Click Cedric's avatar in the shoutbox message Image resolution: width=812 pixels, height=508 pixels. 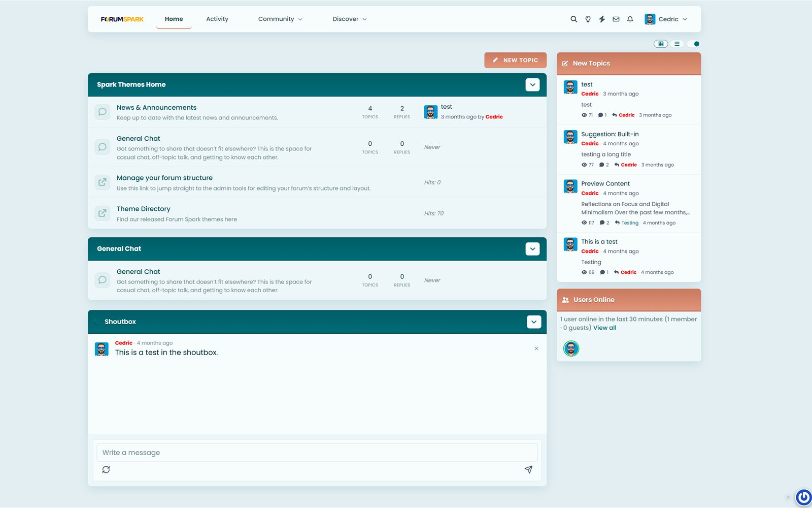[101, 350]
